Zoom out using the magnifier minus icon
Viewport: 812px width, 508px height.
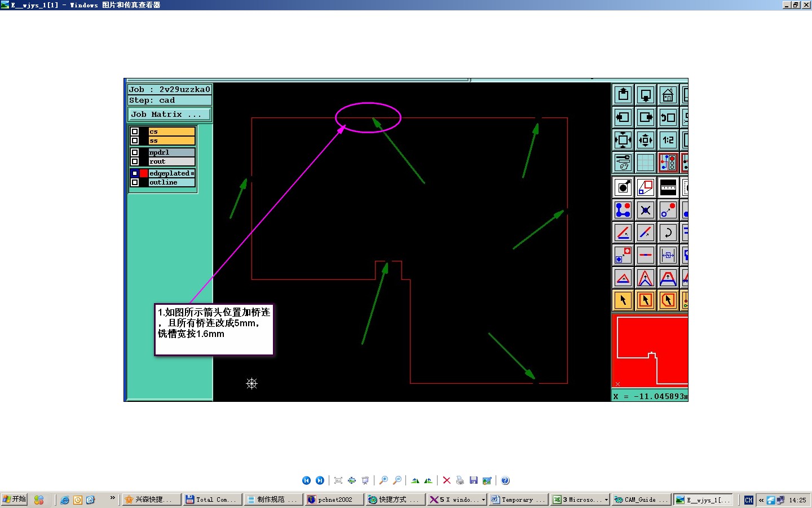(x=397, y=480)
